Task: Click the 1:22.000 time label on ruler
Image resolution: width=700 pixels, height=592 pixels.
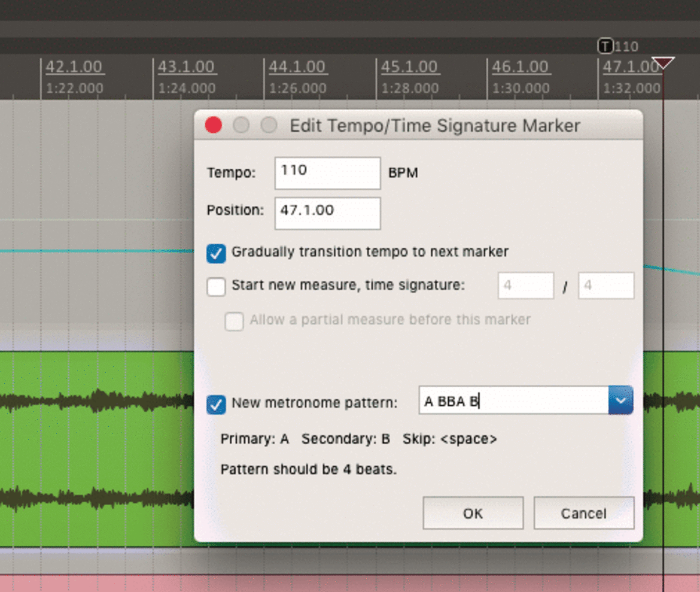Action: click(75, 88)
